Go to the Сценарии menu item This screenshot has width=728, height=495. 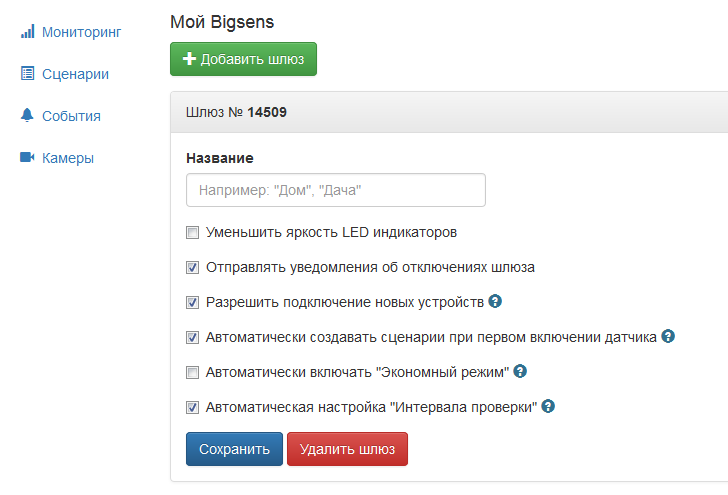click(x=75, y=74)
